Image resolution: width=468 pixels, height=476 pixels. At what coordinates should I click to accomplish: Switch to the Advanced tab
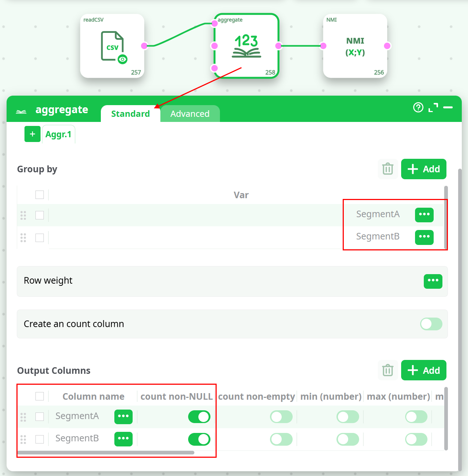click(190, 114)
